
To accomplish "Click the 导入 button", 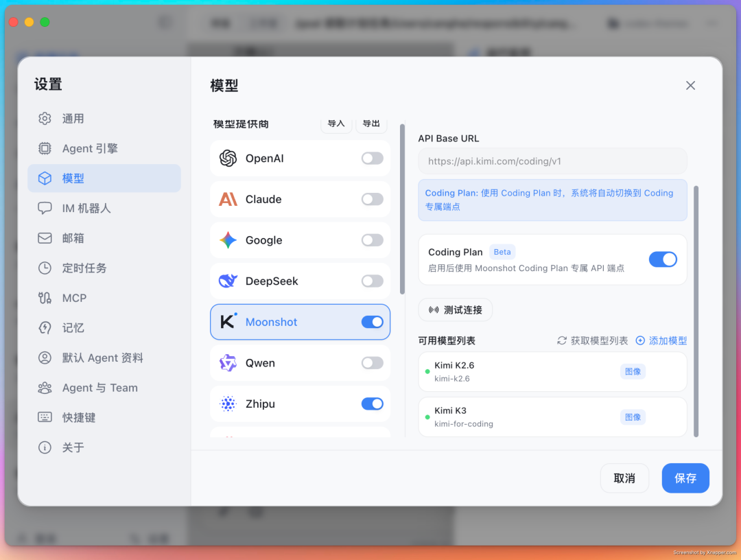I will click(336, 124).
